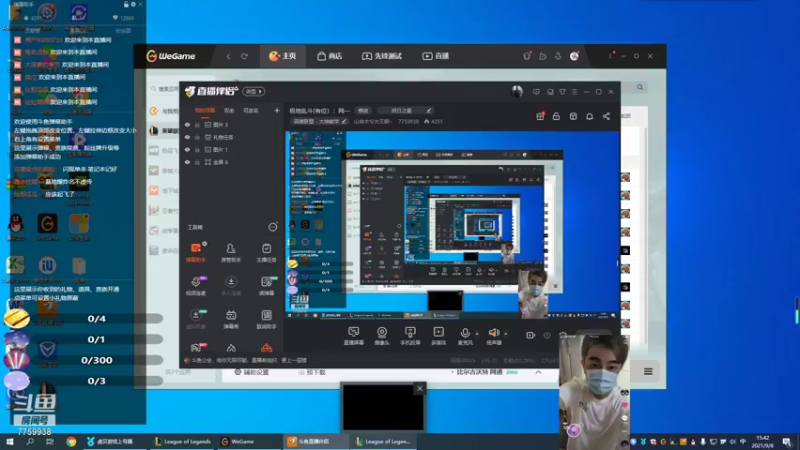Open the 弹幕秀 tool icon
The width and height of the screenshot is (800, 450).
click(231, 319)
